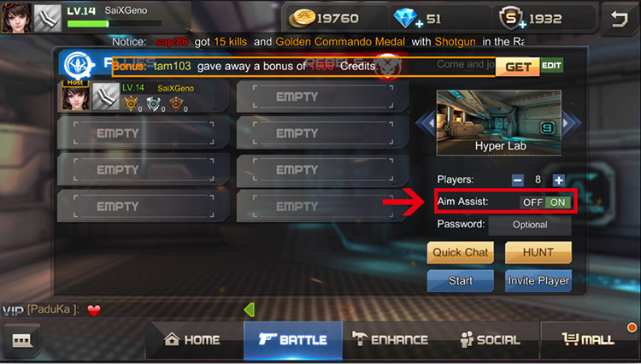The width and height of the screenshot is (641, 364).
Task: Turn Aim Assist ON
Action: (x=557, y=203)
